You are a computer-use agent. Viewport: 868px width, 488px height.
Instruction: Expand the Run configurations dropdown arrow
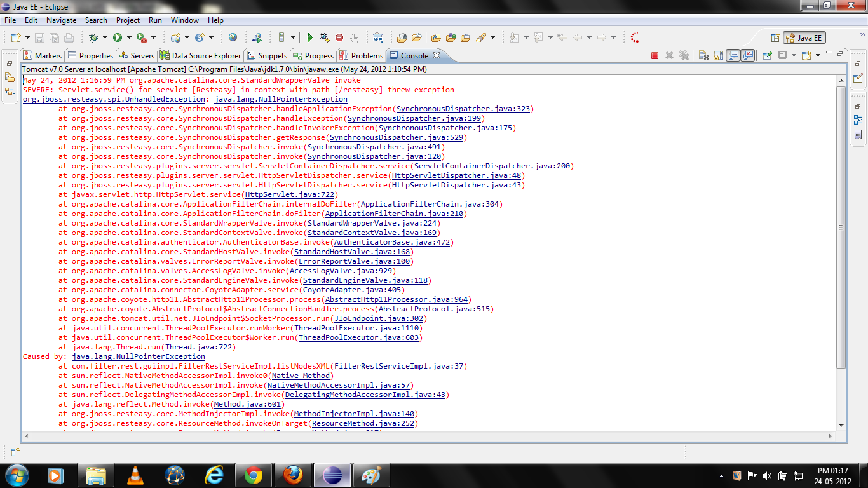pos(129,37)
